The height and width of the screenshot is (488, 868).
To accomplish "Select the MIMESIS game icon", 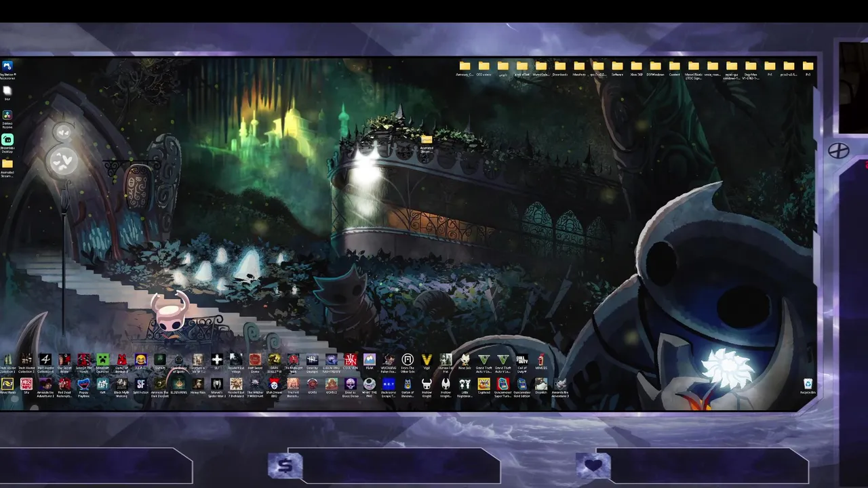I will click(x=541, y=361).
